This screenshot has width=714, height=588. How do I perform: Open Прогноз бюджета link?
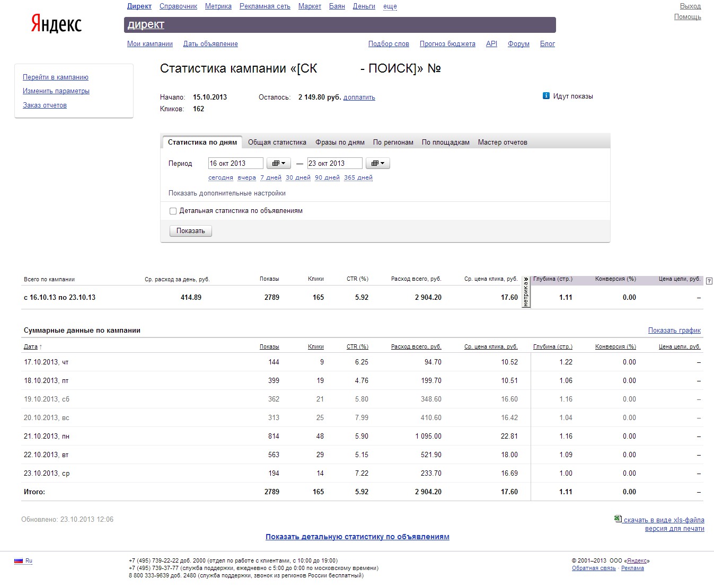(447, 44)
